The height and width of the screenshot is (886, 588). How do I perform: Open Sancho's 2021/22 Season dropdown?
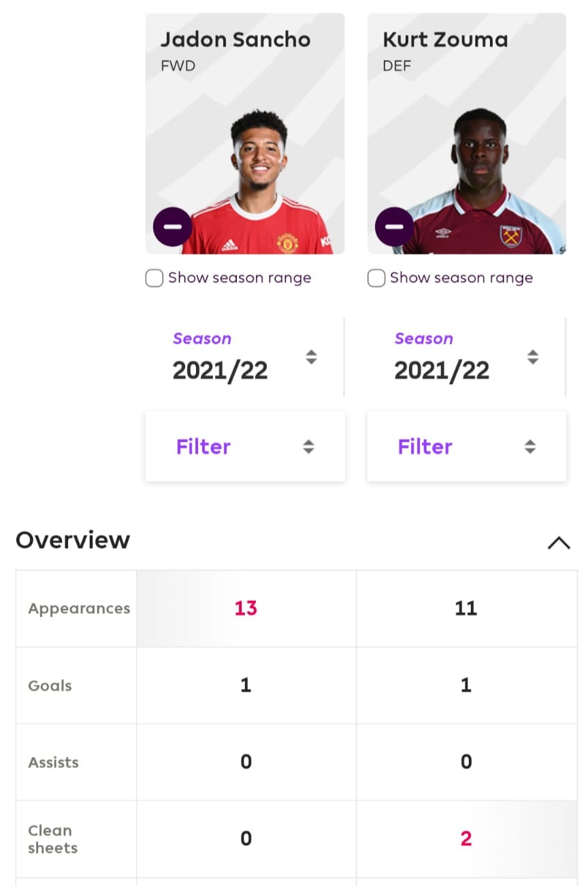(x=245, y=358)
